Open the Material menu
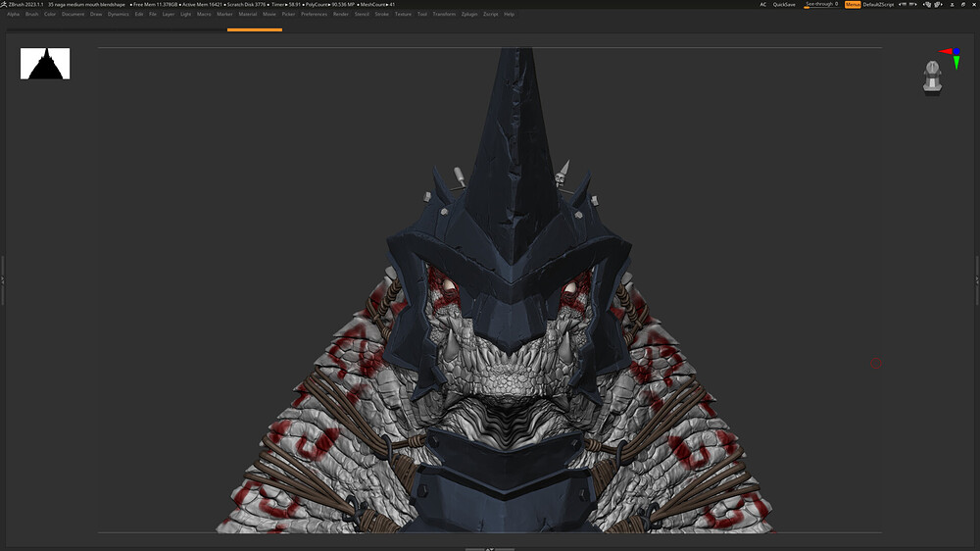 pyautogui.click(x=248, y=15)
